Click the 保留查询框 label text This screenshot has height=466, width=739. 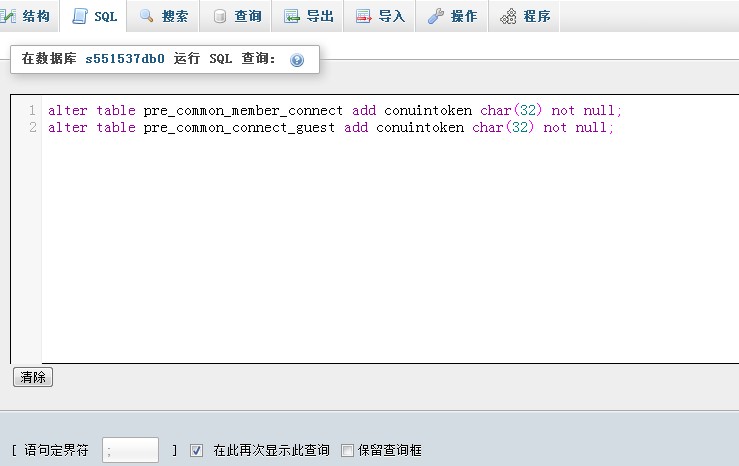coord(389,450)
